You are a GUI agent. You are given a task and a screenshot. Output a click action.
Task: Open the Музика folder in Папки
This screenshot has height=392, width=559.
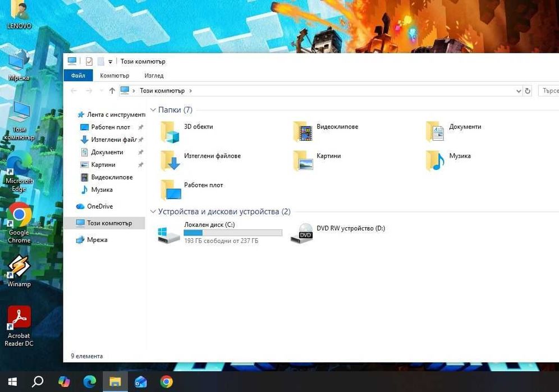coord(448,160)
